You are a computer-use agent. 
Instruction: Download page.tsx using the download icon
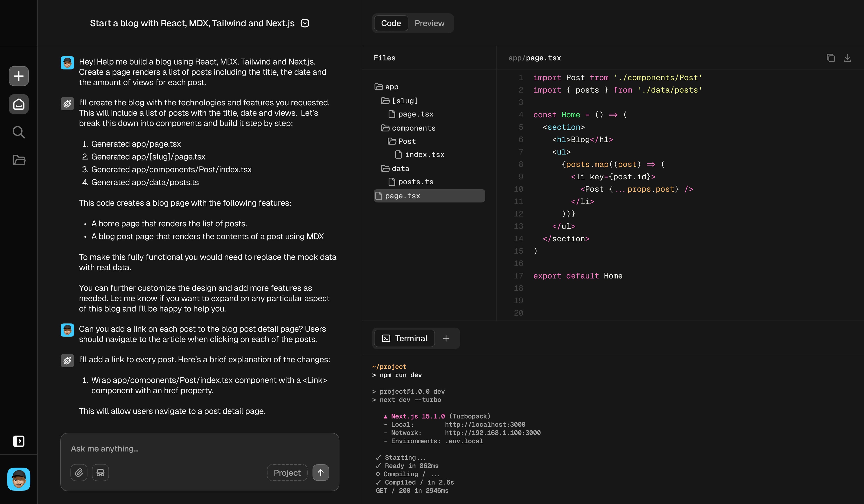[x=848, y=58]
